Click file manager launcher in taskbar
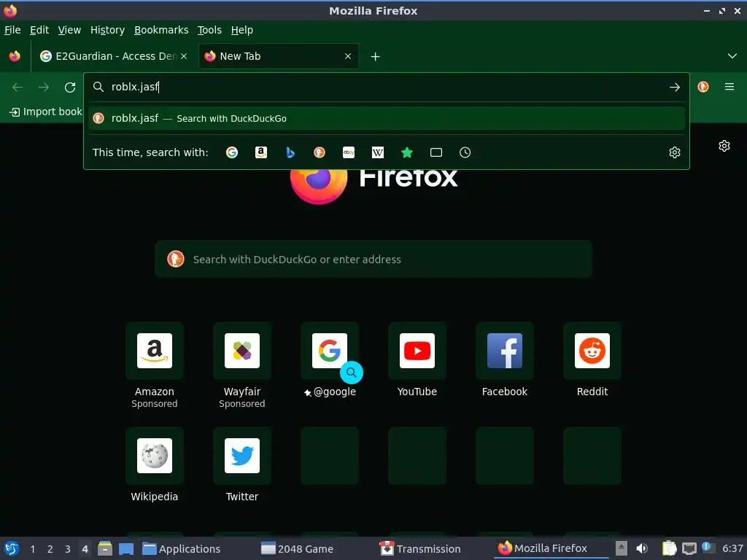The height and width of the screenshot is (560, 747). pyautogui.click(x=105, y=548)
